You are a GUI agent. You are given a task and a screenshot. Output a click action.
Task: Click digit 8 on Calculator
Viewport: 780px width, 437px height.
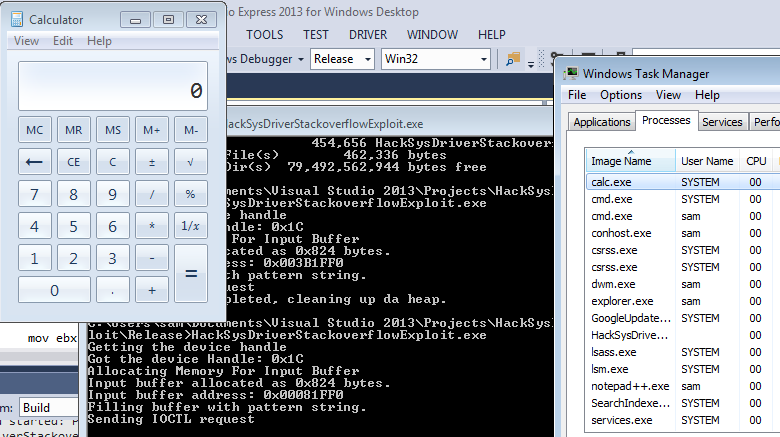(74, 194)
